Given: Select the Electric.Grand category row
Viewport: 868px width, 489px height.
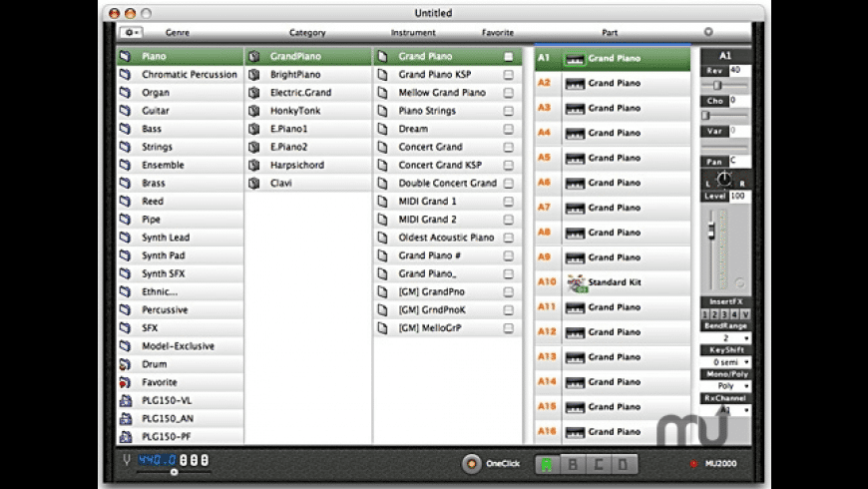Looking at the screenshot, I should (x=308, y=93).
